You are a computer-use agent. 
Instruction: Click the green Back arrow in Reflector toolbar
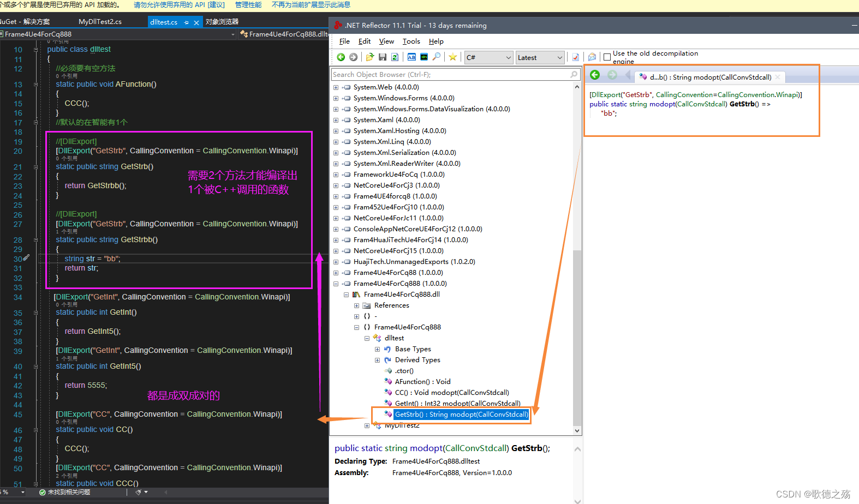click(341, 57)
